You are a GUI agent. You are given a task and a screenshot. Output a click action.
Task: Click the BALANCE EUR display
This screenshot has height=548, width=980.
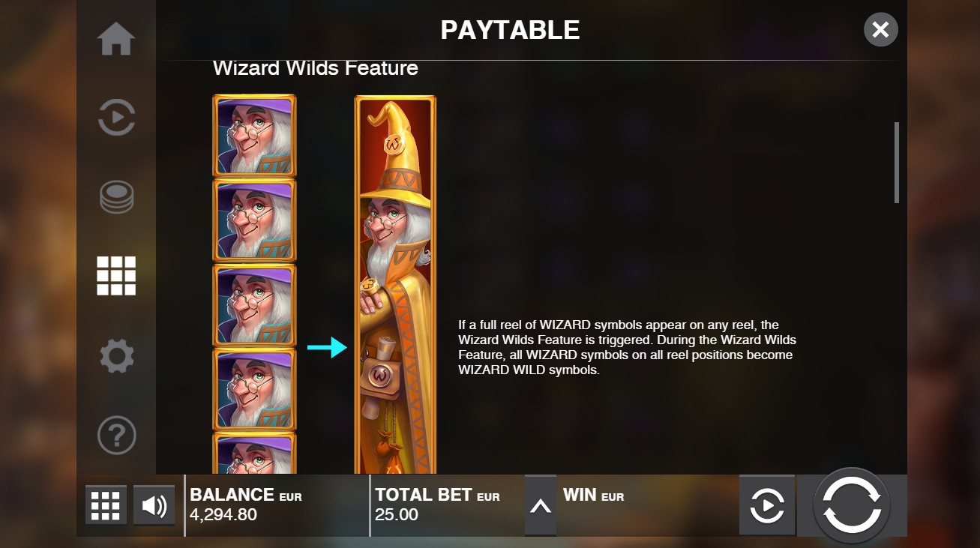[277, 505]
